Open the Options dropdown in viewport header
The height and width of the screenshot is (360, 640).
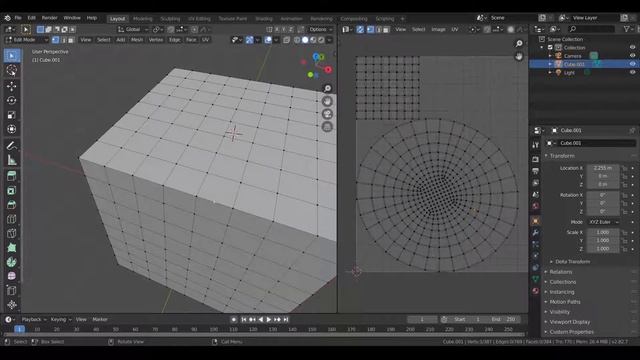coord(321,29)
